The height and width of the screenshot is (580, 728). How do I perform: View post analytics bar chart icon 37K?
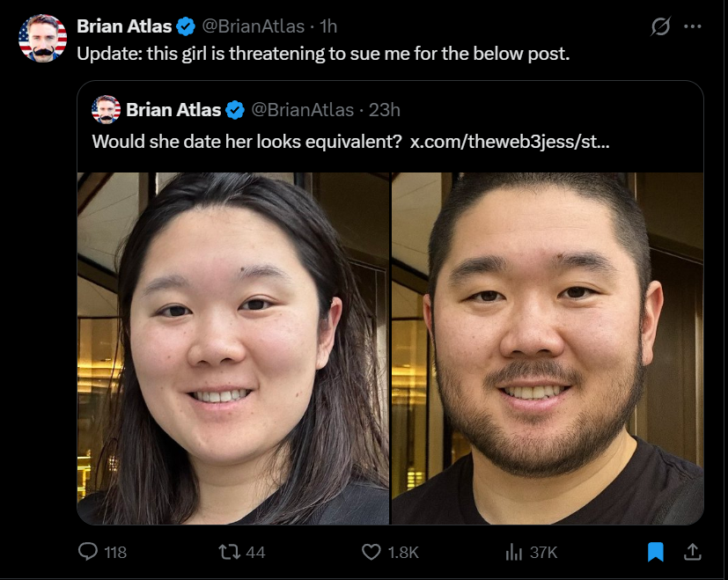[513, 552]
